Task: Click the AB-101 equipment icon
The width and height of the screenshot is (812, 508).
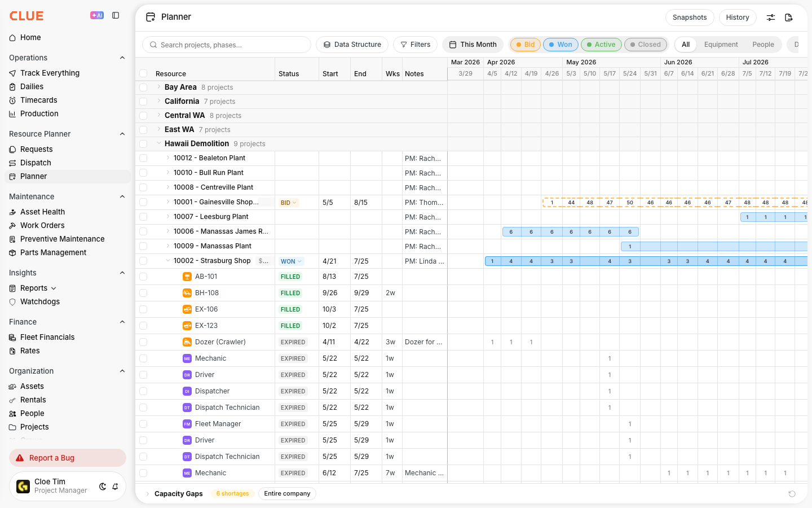Action: 187,277
